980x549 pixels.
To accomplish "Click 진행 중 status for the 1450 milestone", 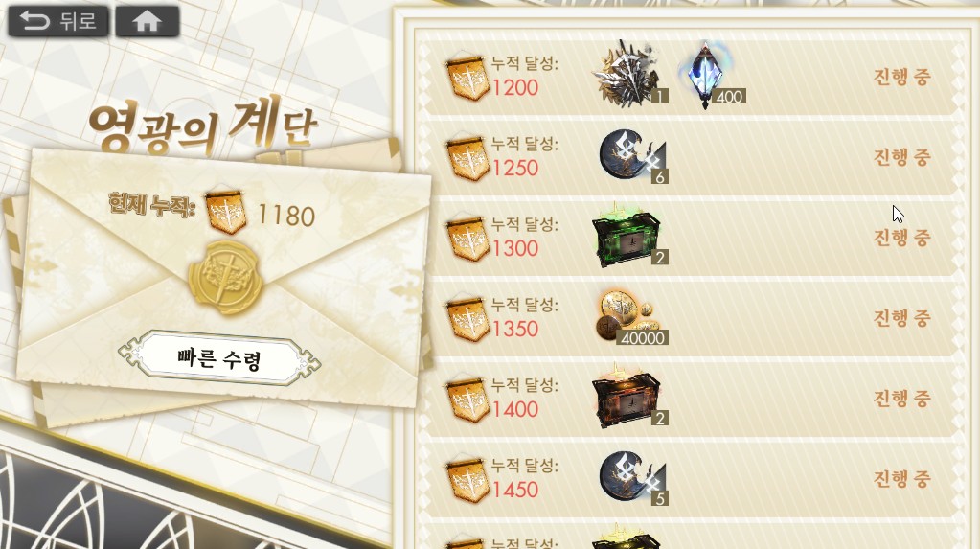I will (x=901, y=479).
